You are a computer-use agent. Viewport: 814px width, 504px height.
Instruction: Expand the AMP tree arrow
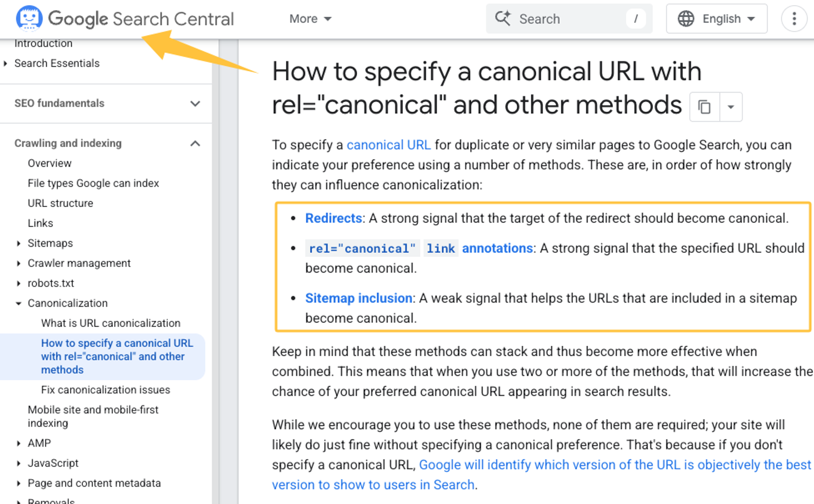coord(19,443)
